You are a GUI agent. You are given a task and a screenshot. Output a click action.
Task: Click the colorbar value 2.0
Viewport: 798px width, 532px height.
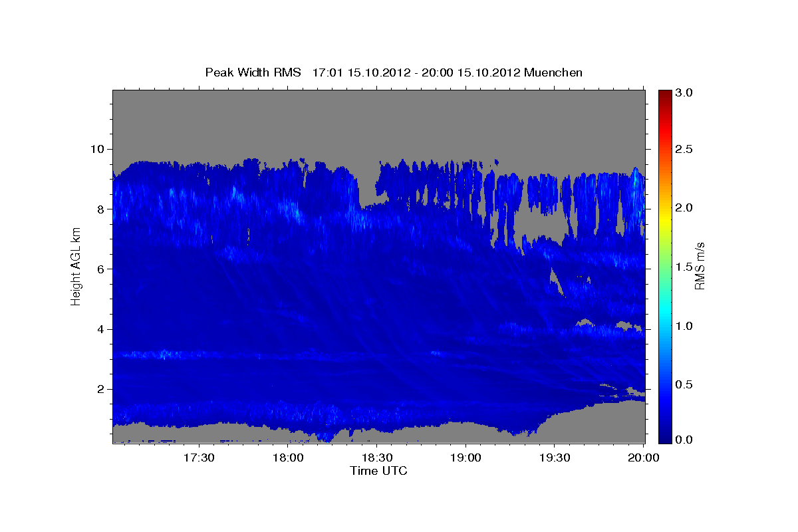(685, 207)
